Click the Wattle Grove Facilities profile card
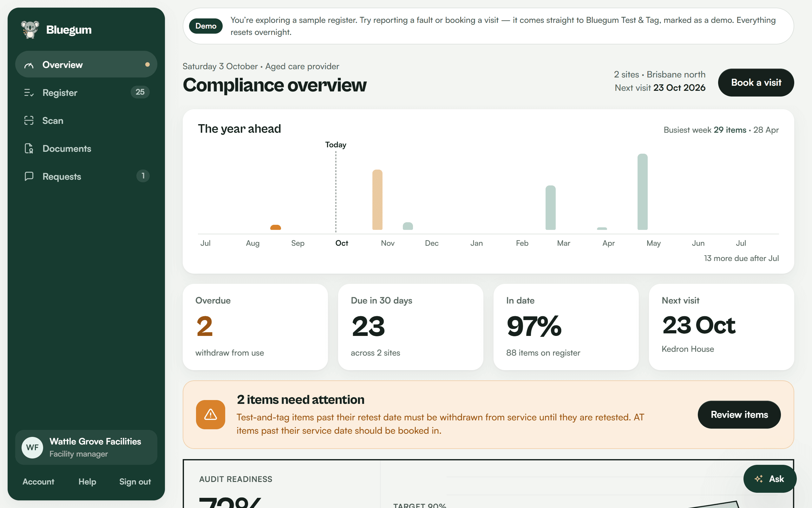812x508 pixels. point(86,447)
